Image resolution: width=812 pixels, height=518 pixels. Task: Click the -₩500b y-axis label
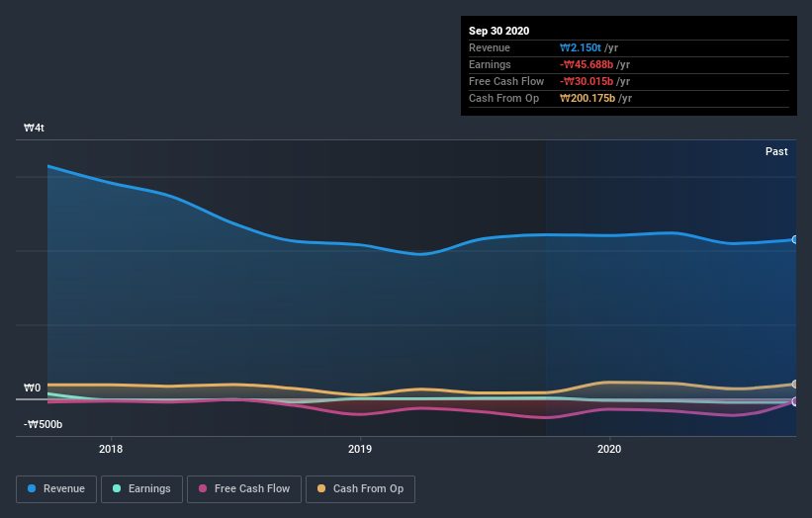43,424
